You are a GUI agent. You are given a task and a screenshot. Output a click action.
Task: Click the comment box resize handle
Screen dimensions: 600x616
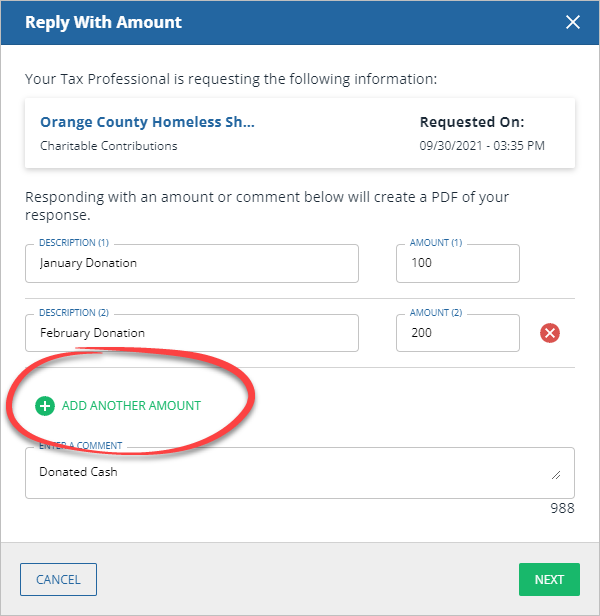coord(555,475)
